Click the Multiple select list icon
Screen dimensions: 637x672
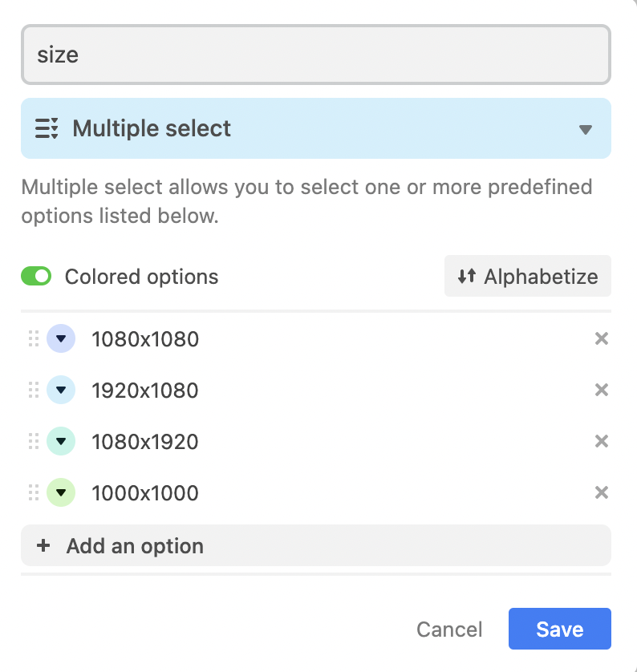pos(47,128)
